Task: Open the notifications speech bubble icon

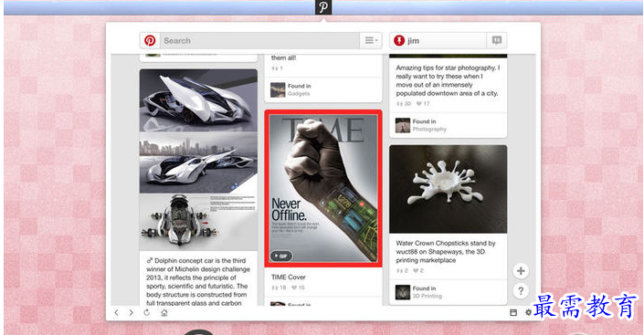Action: click(497, 41)
